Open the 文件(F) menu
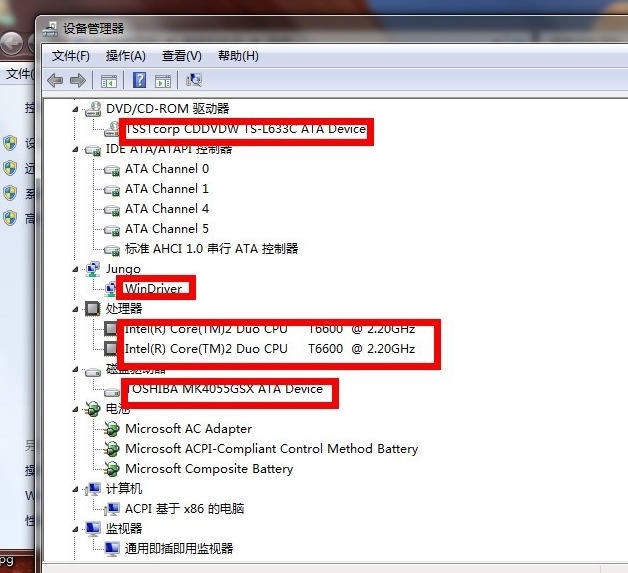This screenshot has height=573, width=628. point(70,56)
